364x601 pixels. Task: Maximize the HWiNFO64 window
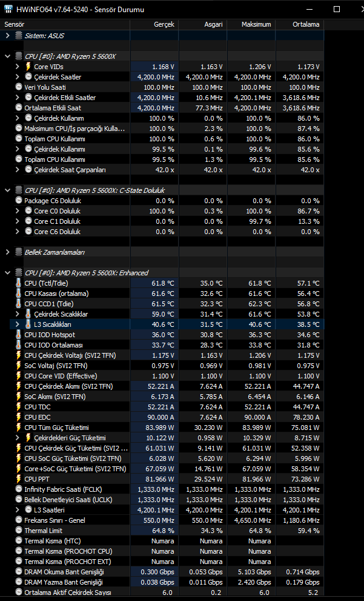pyautogui.click(x=337, y=9)
